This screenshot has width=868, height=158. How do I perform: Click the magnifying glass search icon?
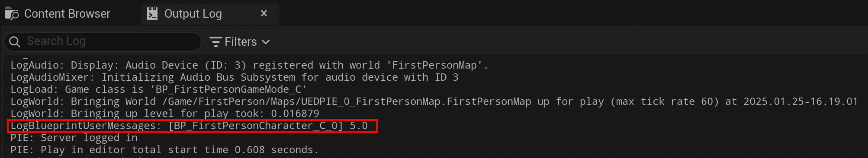click(x=15, y=42)
